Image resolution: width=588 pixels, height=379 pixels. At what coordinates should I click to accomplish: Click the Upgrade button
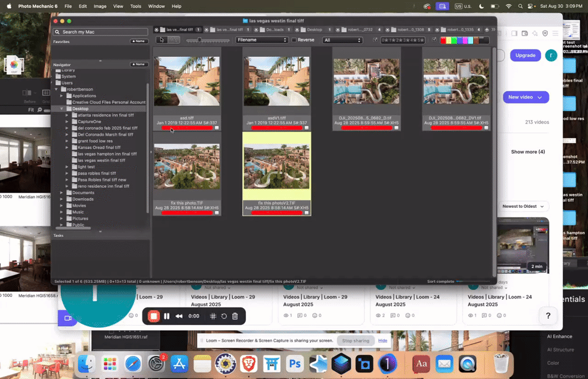coord(525,55)
